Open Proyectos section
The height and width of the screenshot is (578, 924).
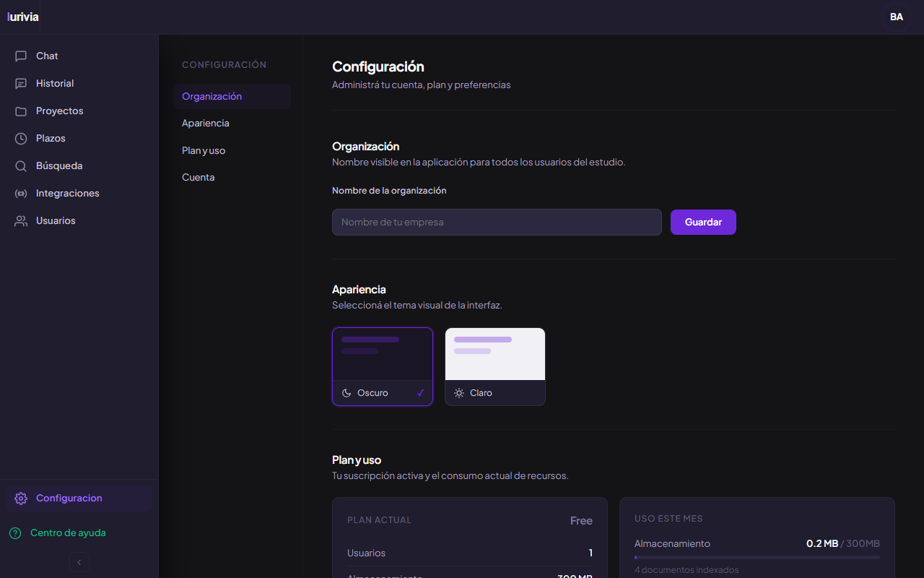tap(79, 111)
